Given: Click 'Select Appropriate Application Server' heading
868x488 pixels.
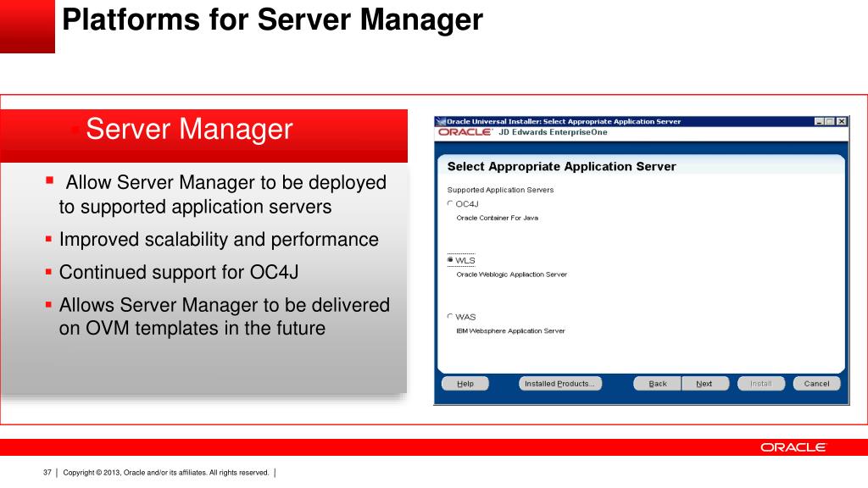Looking at the screenshot, I should [561, 167].
